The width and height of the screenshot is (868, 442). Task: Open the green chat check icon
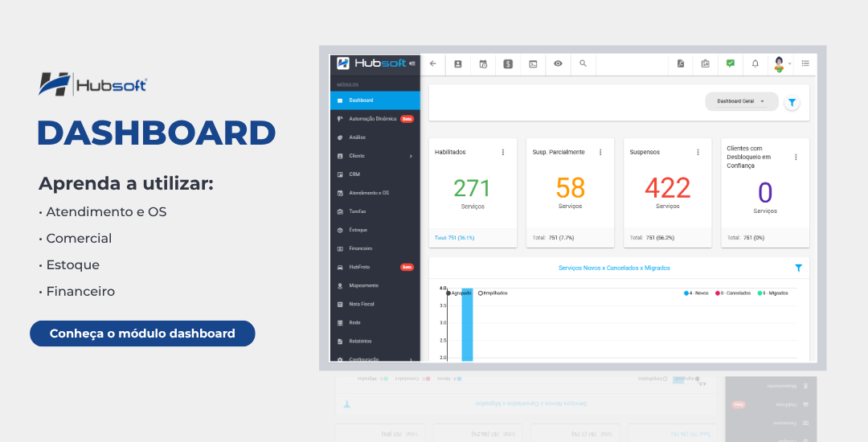click(730, 63)
